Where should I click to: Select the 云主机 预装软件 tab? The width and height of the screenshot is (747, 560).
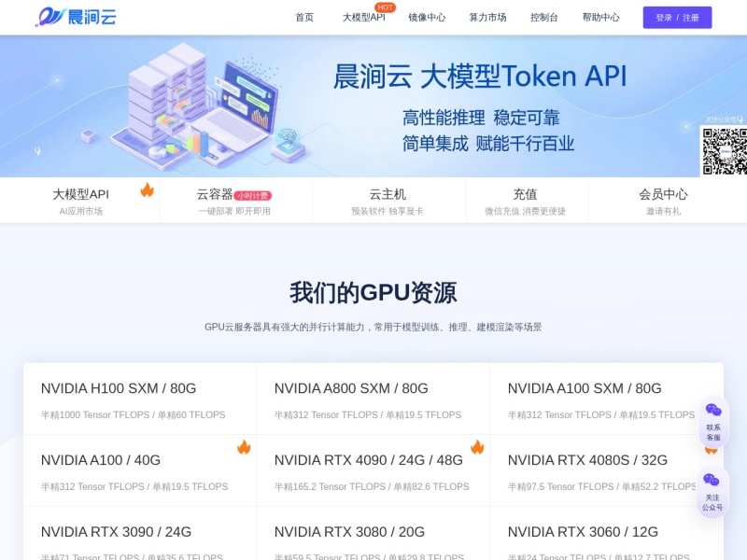[x=388, y=201]
